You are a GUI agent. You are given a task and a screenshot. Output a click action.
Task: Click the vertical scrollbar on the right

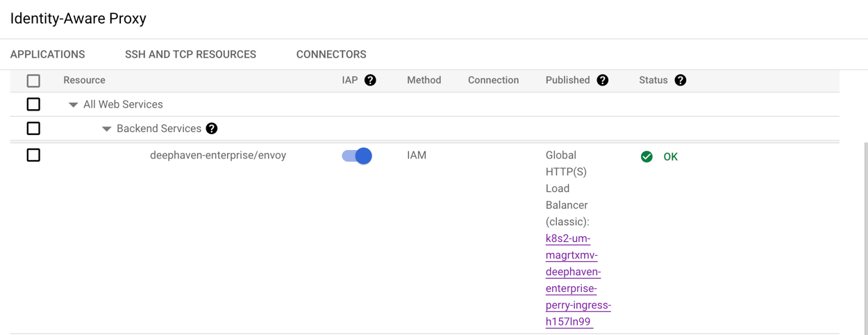coord(865,236)
